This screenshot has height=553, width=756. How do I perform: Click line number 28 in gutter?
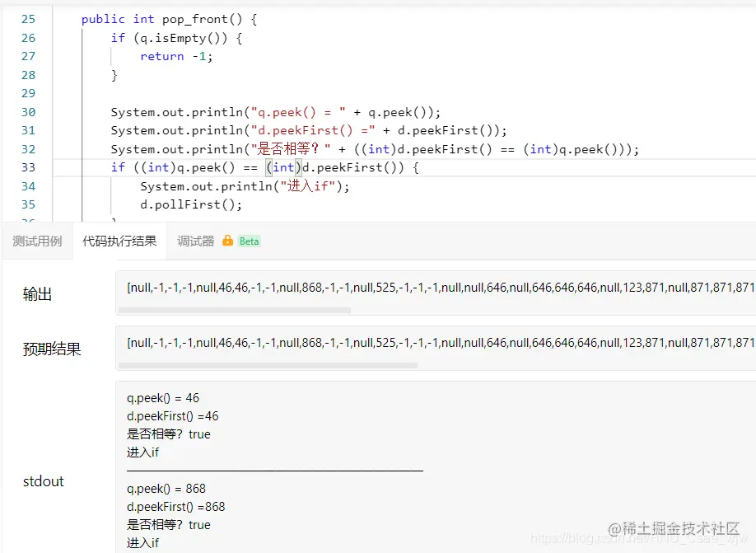point(29,75)
